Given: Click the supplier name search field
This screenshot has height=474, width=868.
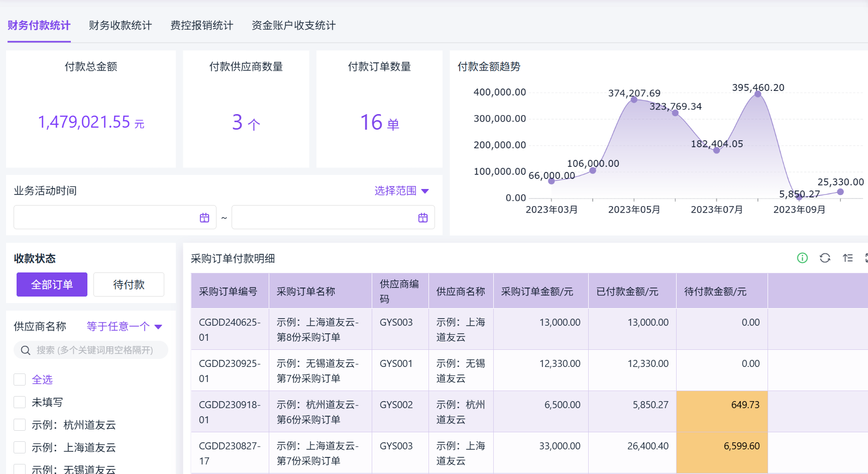Looking at the screenshot, I should tap(95, 350).
